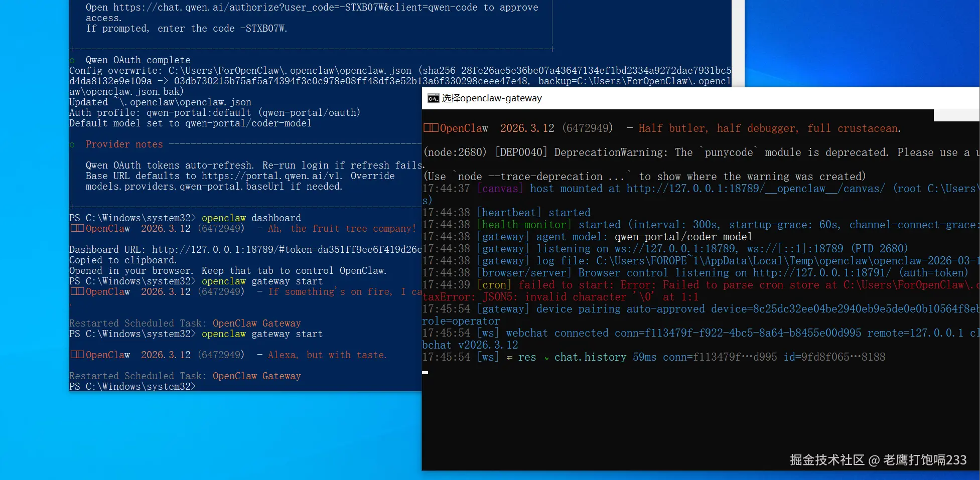The height and width of the screenshot is (480, 980).
Task: Select the 'agent model: qwen-portal/coder-model' log line
Action: tap(587, 237)
